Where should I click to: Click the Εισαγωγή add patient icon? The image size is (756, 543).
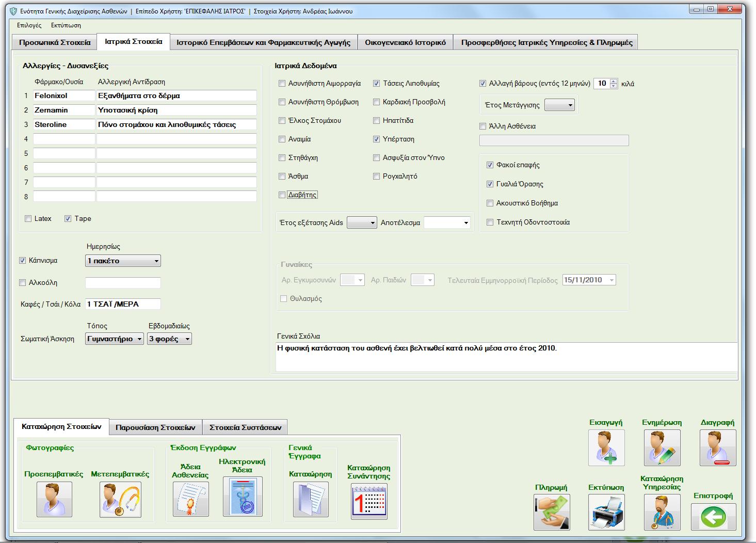(x=606, y=448)
